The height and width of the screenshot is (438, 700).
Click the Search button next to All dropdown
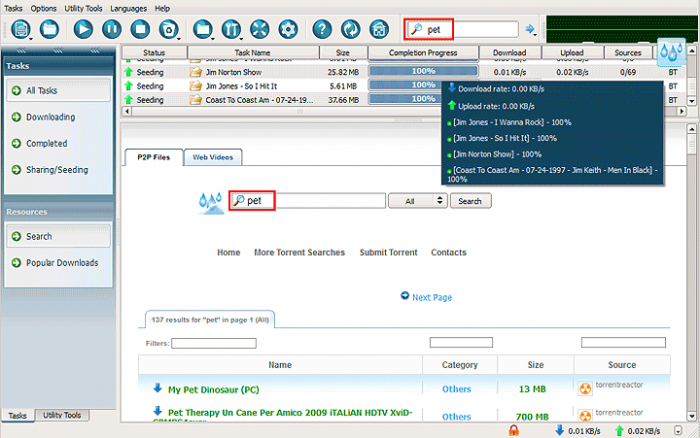(471, 201)
